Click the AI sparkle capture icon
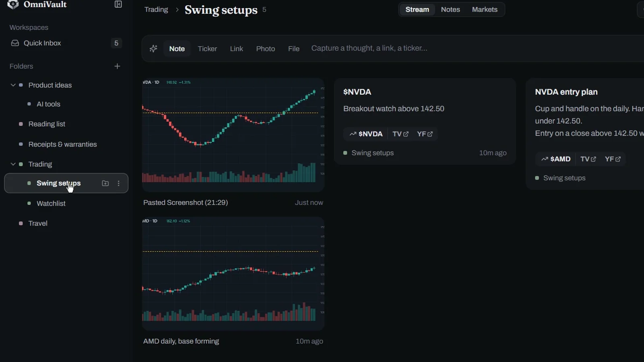644x362 pixels. click(153, 49)
